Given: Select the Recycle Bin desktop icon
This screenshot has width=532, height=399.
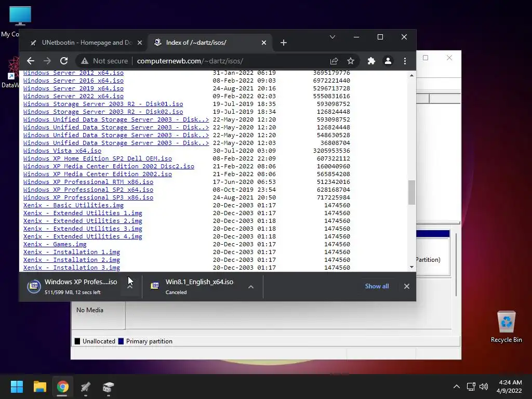Looking at the screenshot, I should coord(506,327).
